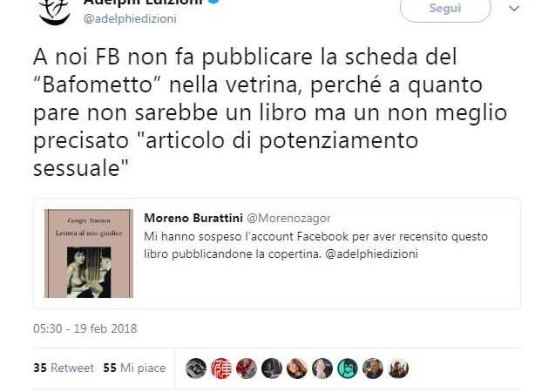
Task: Open the first liker's avatar in the row
Action: (x=196, y=368)
